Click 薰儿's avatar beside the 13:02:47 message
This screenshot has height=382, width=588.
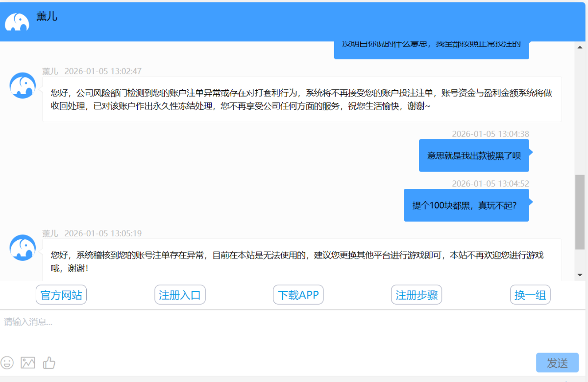click(23, 86)
